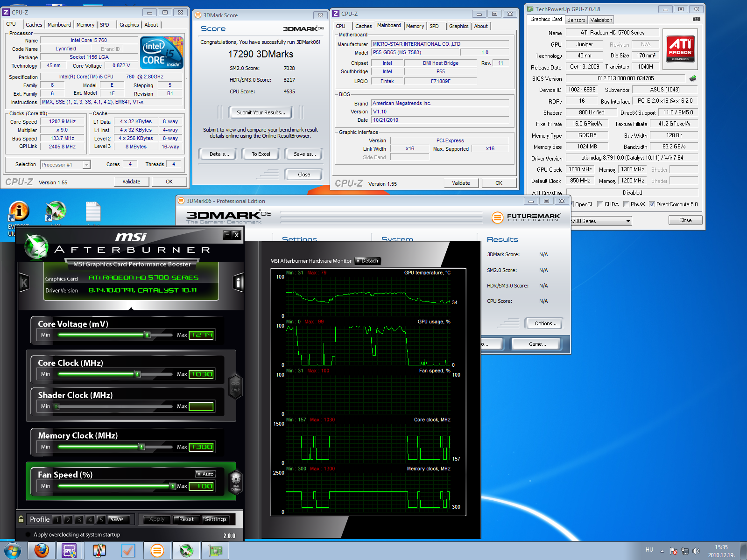The width and height of the screenshot is (747, 560).
Task: Open the 5700 Series GPU dropdown
Action: [x=628, y=221]
